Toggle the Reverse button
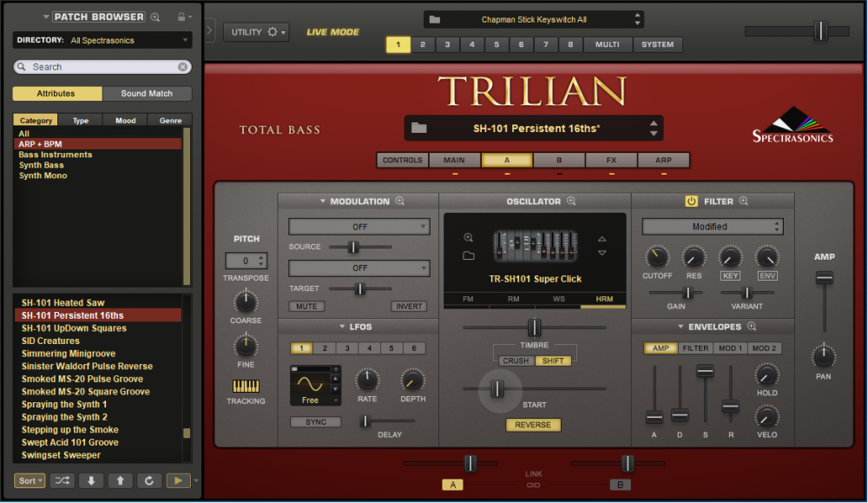The height and width of the screenshot is (503, 868). tap(533, 425)
